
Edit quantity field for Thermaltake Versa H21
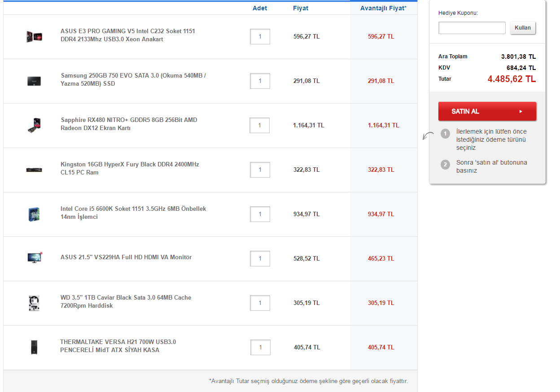coord(260,348)
